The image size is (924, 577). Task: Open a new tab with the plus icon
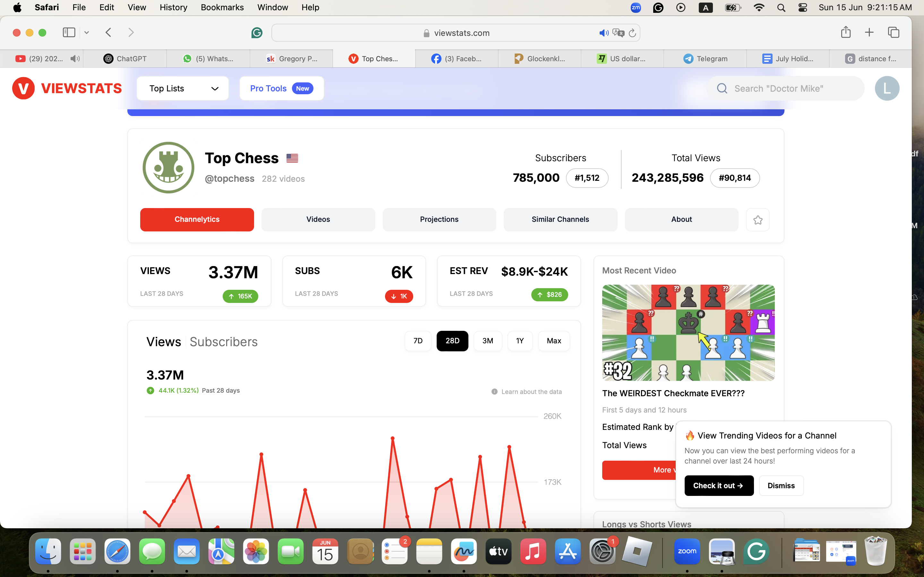pos(869,32)
